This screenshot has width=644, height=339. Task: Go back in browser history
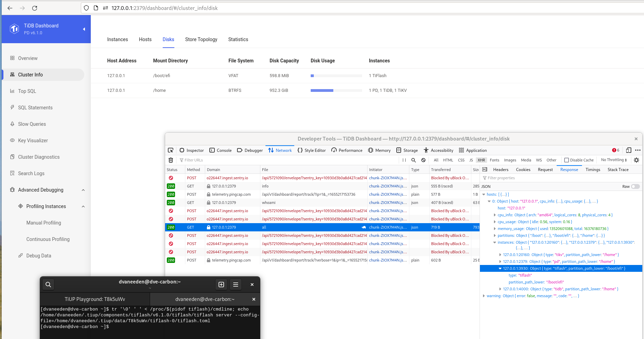[10, 8]
